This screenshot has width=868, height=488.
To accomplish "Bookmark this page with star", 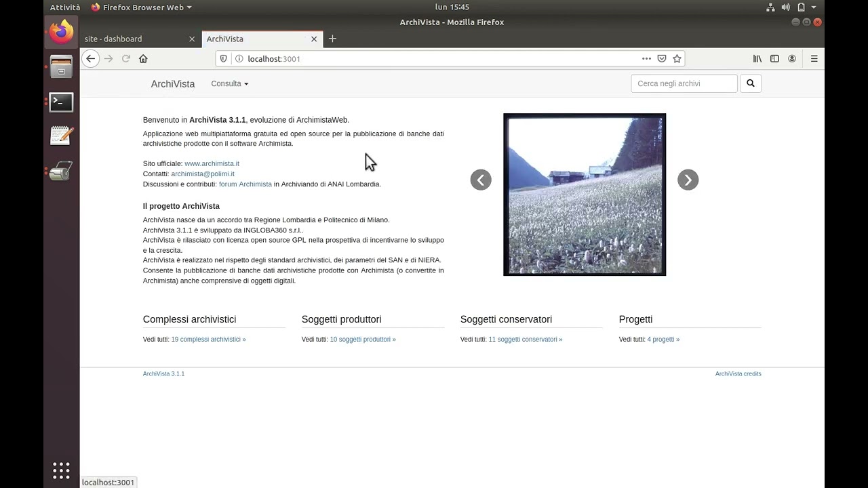I will tap(677, 58).
